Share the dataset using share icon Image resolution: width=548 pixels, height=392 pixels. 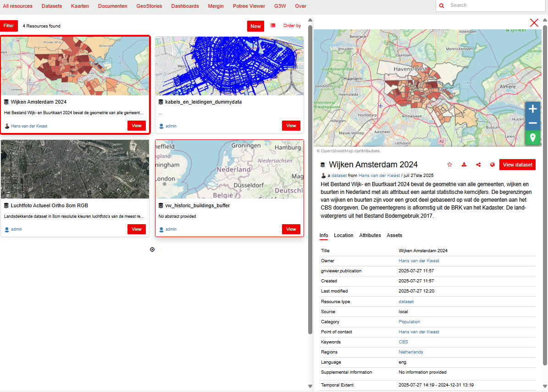(x=478, y=165)
